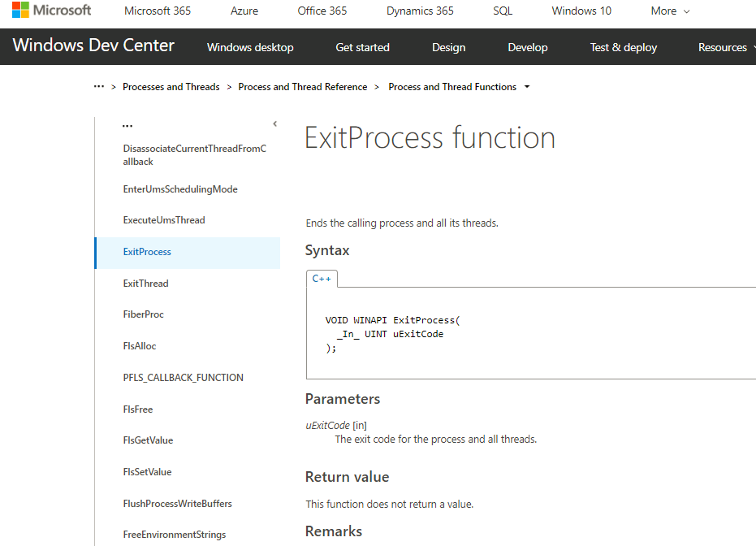Open FlsAlloc in the function list

coord(140,346)
